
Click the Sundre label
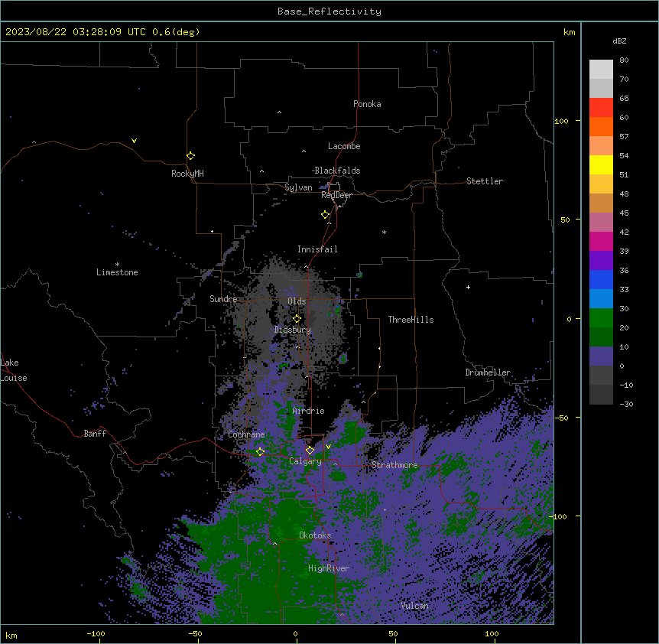pyautogui.click(x=223, y=299)
